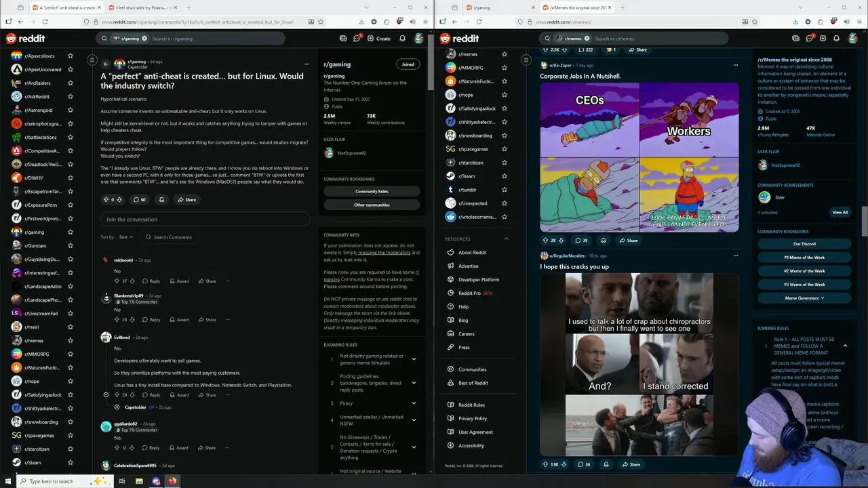Image resolution: width=868 pixels, height=488 pixels.
Task: Open Task View on the taskbar
Action: point(122,481)
